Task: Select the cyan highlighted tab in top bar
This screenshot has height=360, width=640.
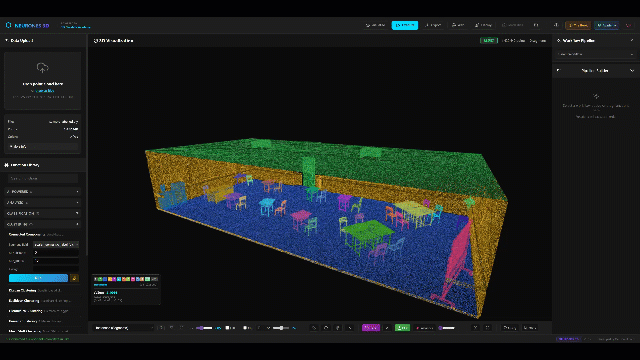Action: click(404, 25)
